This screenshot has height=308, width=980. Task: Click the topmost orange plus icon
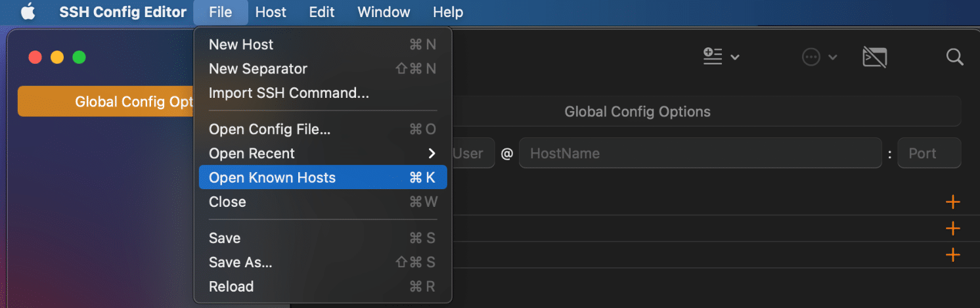952,202
